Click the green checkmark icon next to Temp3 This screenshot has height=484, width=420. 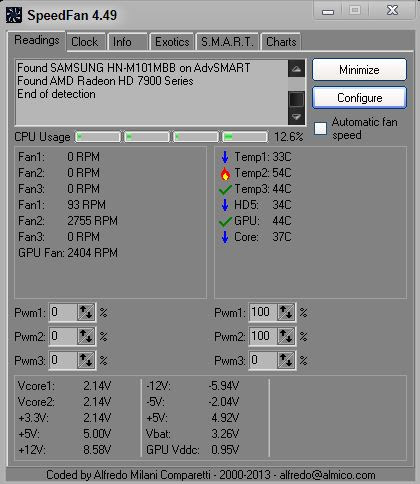[x=225, y=189]
